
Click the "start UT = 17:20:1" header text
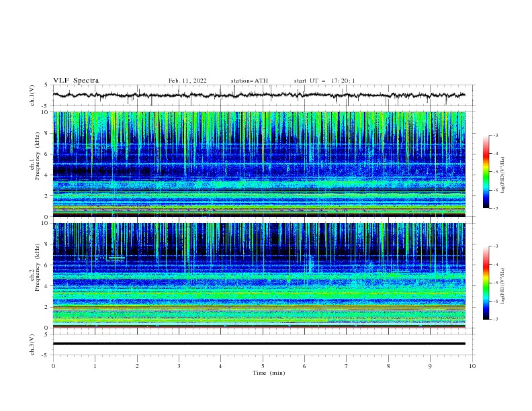pyautogui.click(x=324, y=81)
